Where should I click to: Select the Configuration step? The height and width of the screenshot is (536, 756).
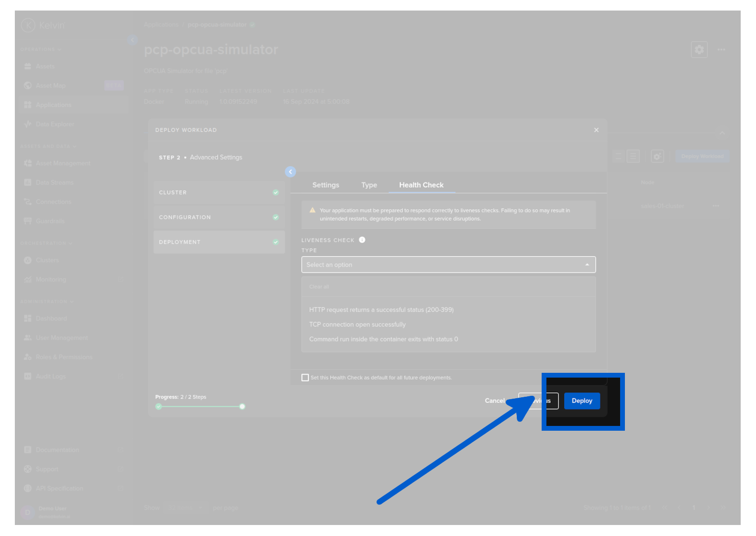tap(219, 217)
